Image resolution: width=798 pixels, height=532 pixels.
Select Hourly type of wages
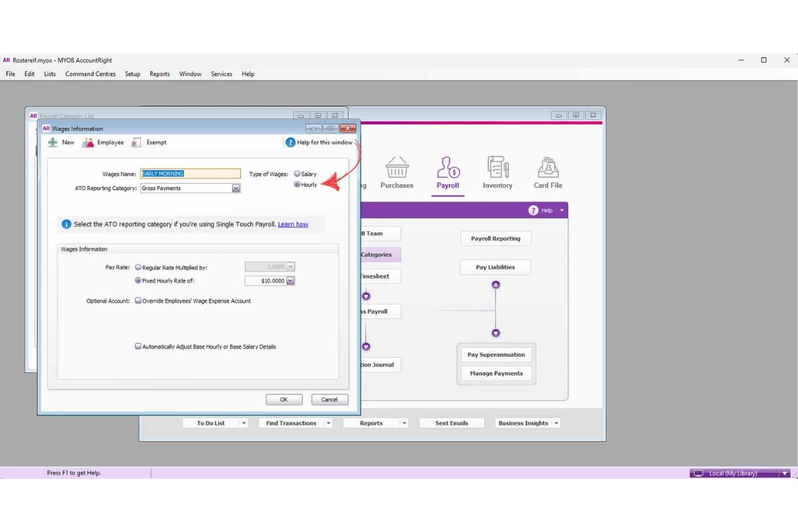(297, 184)
